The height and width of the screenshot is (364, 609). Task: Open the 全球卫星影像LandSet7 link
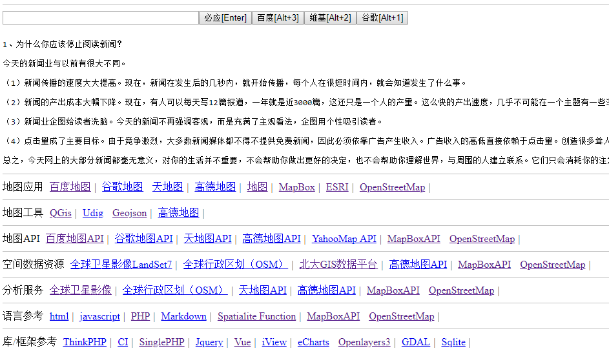[121, 265]
